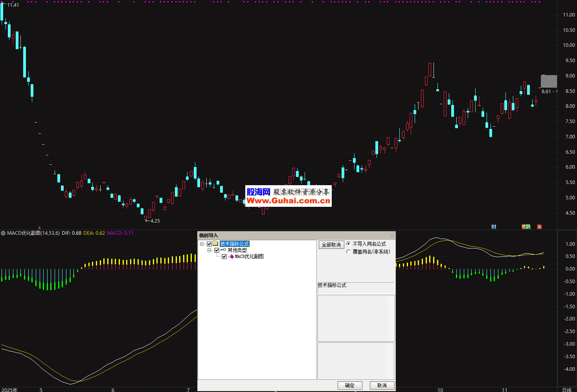577x392 pixels.
Task: Open the MACD indicator dropdown arrow
Action: [3, 233]
